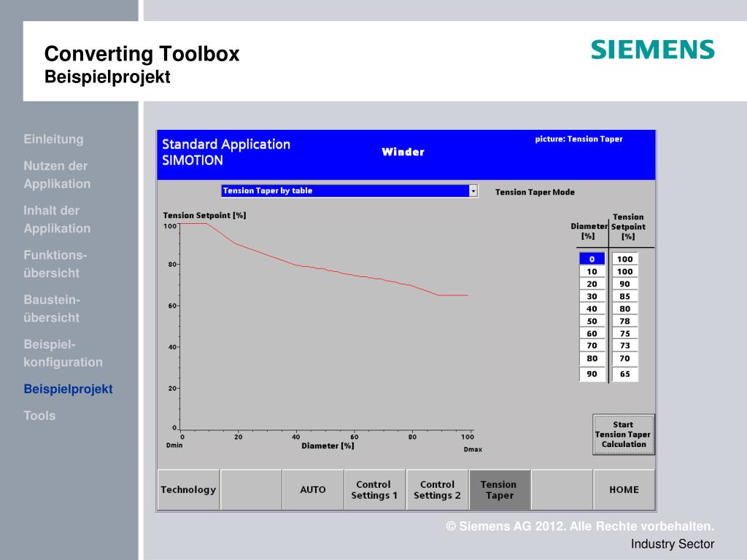Select the Diameter column cell '90'
The image size is (747, 560).
[x=592, y=374]
